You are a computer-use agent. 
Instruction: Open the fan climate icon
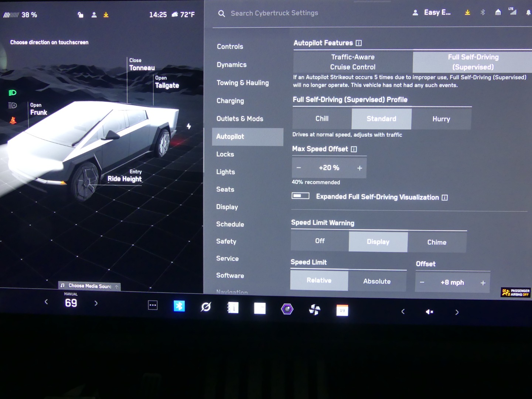314,310
